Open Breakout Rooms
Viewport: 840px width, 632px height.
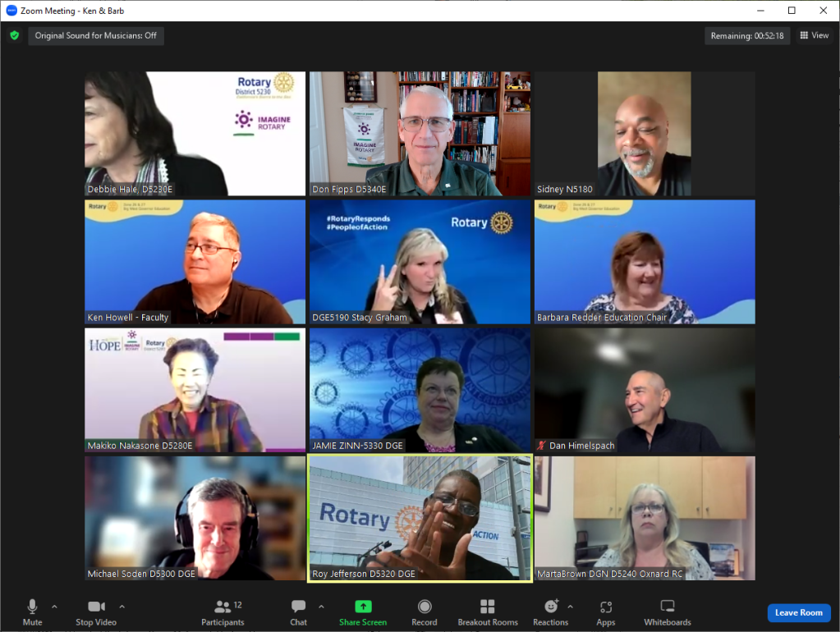click(x=488, y=611)
